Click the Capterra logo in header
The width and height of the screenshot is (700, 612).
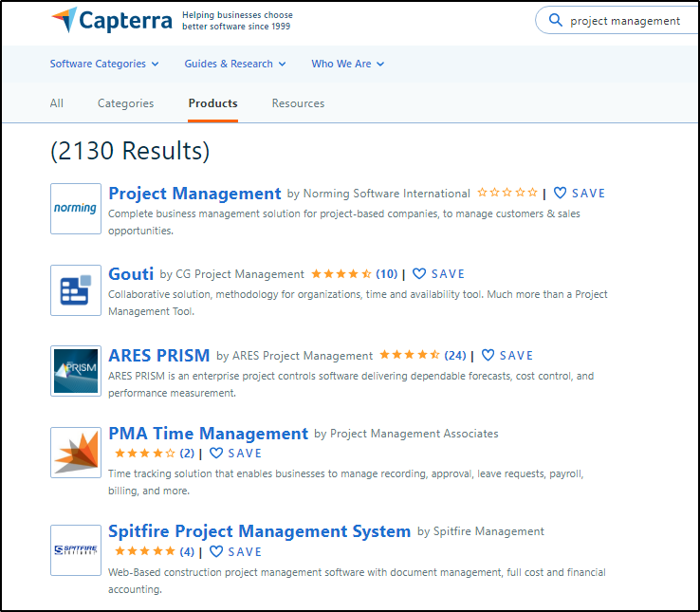pyautogui.click(x=112, y=20)
